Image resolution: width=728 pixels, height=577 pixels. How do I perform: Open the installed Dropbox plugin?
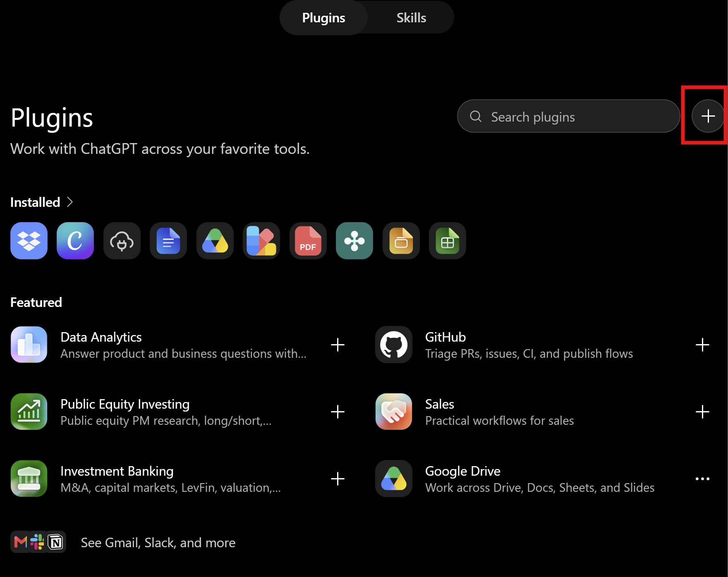pyautogui.click(x=29, y=241)
